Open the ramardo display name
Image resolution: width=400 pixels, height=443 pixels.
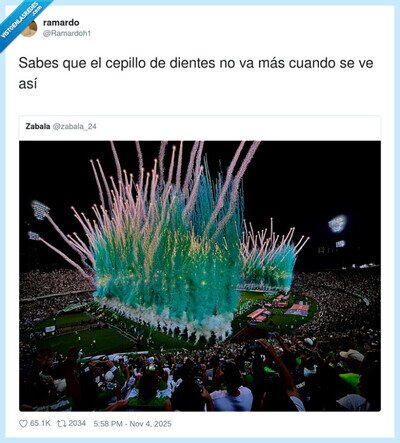(x=61, y=23)
